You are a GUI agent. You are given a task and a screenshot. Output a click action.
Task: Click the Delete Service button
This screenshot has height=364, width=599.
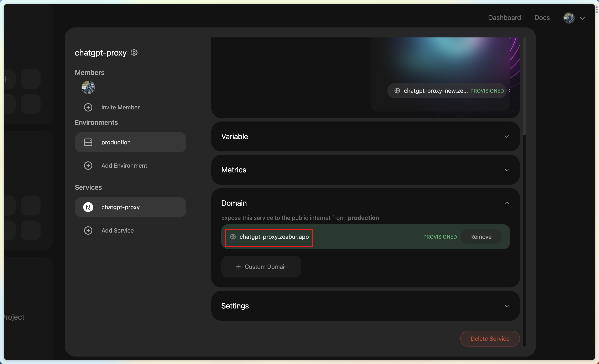coord(490,338)
